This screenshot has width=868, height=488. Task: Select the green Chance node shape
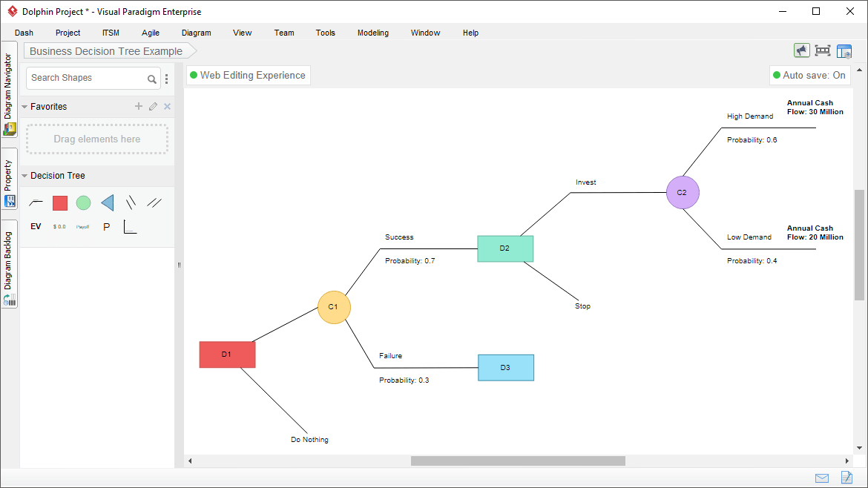coord(83,202)
